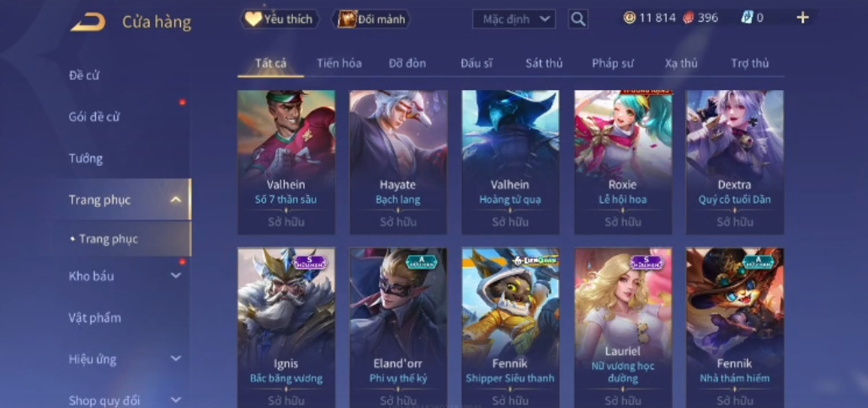Select the Ignis Bắc băng vương skin
The height and width of the screenshot is (408, 868).
tap(286, 328)
